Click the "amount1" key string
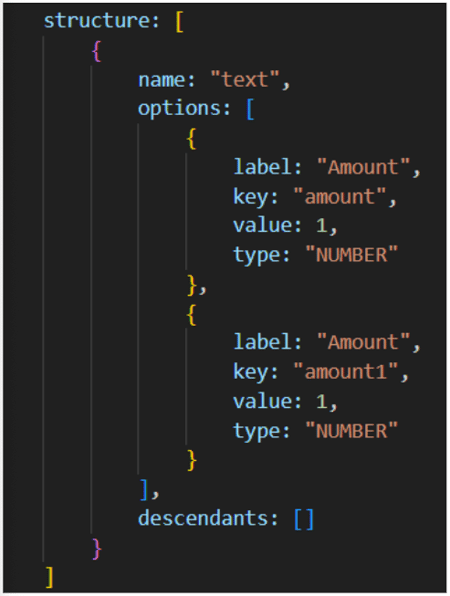The image size is (450, 596). coord(345,371)
